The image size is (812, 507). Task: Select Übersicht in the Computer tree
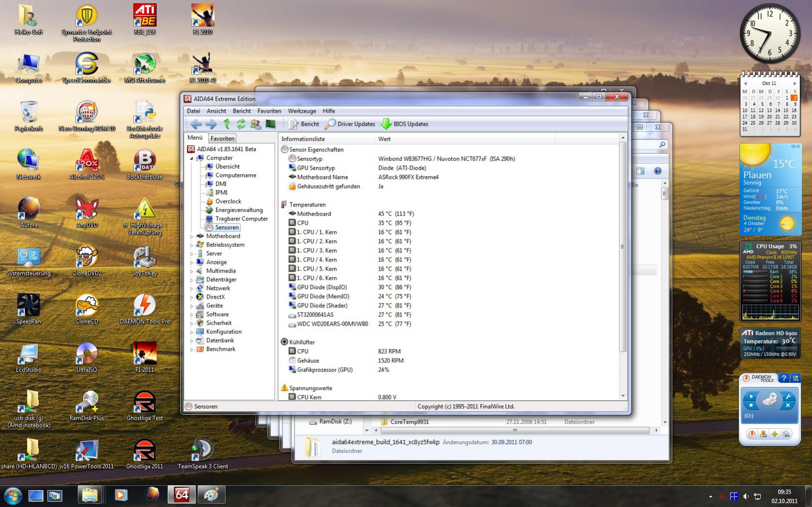227,167
